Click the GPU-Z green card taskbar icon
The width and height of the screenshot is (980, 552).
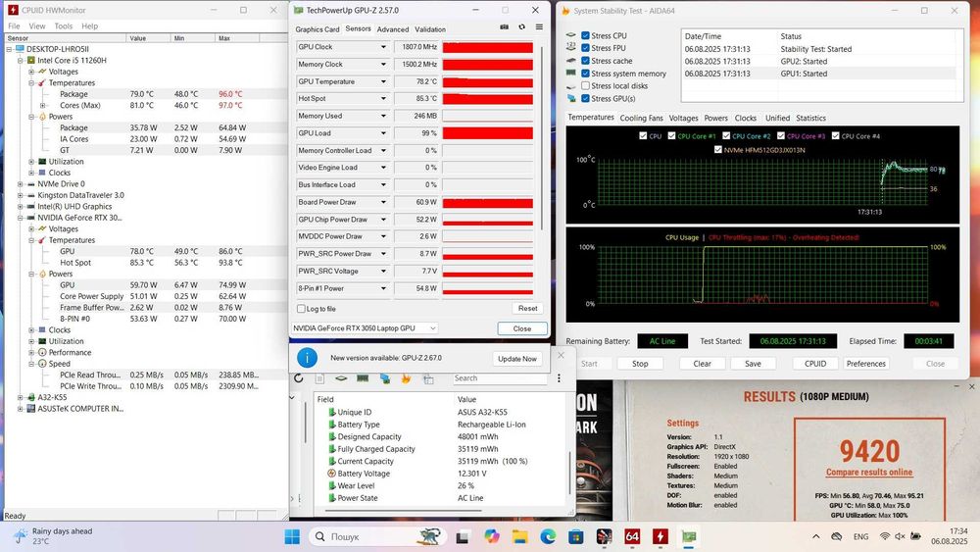689,536
